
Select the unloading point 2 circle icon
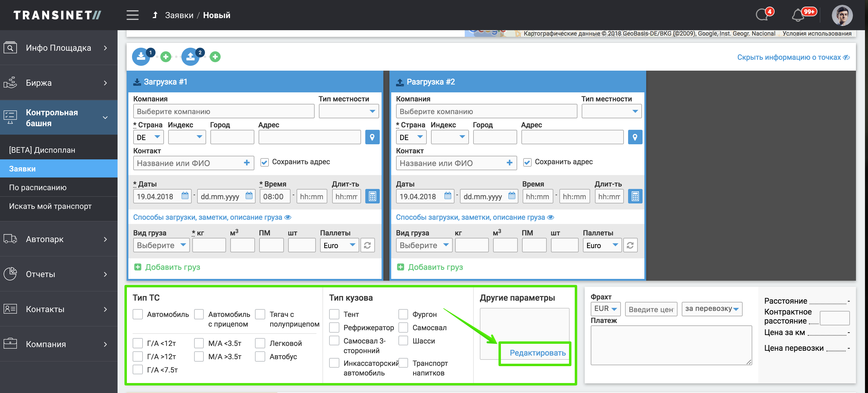pyautogui.click(x=190, y=57)
